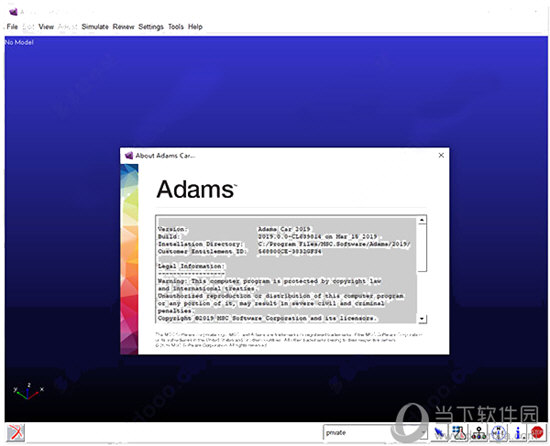
Task: Click the blue arrow select tool icon
Action: [440, 433]
